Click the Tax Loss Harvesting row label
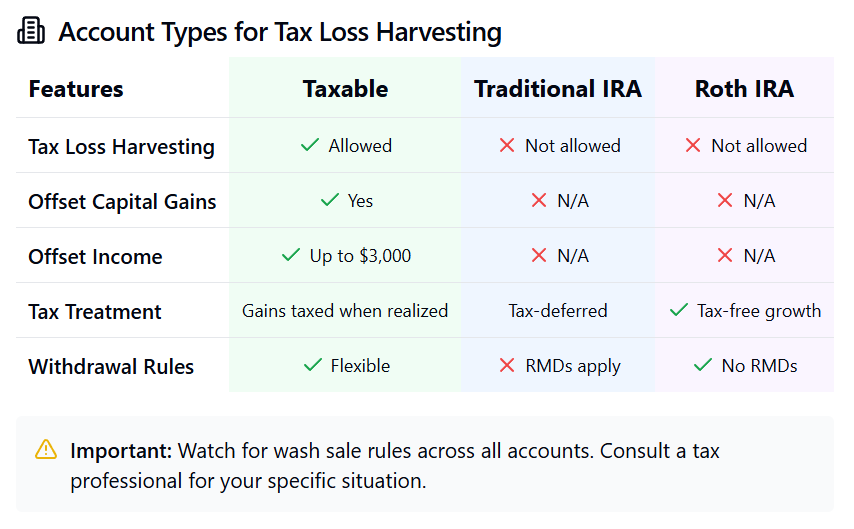Viewport: 854px width, 529px height. pyautogui.click(x=121, y=147)
